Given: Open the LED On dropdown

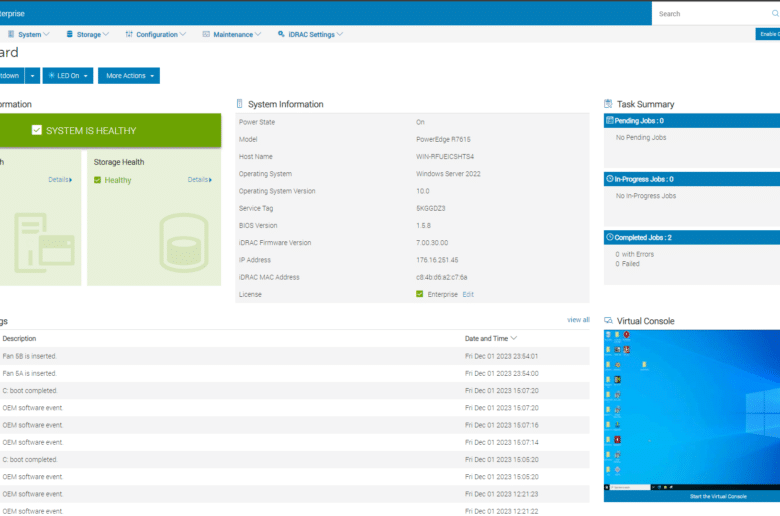Looking at the screenshot, I should point(68,76).
